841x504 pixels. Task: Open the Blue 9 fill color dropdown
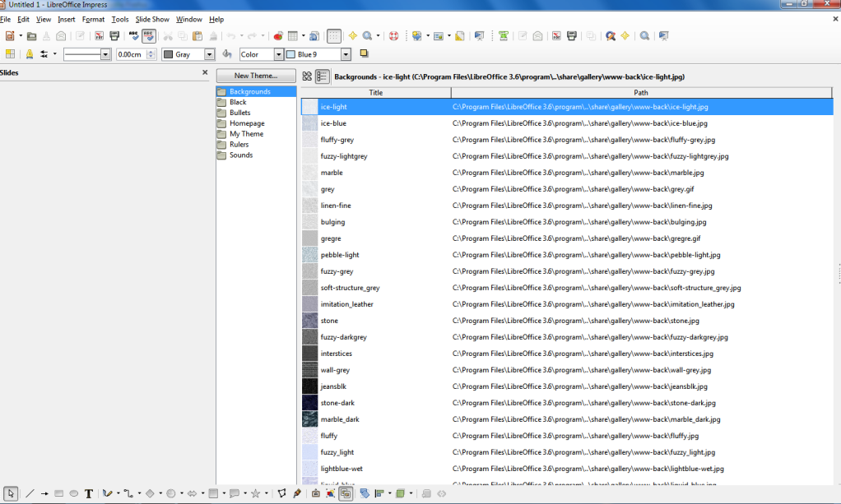pyautogui.click(x=346, y=54)
